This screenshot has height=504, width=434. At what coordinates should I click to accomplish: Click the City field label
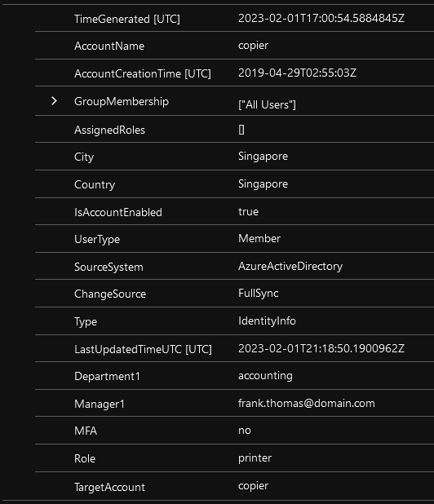point(84,157)
